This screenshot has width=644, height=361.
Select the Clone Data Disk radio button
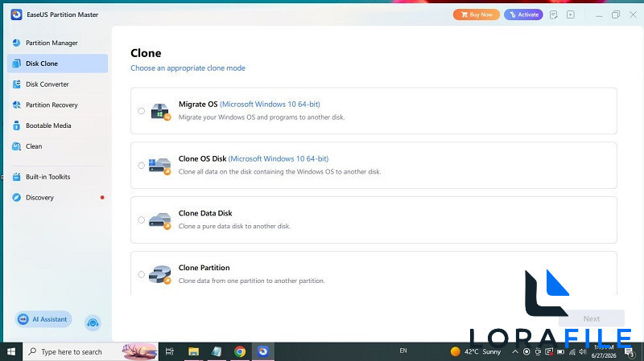tap(142, 219)
